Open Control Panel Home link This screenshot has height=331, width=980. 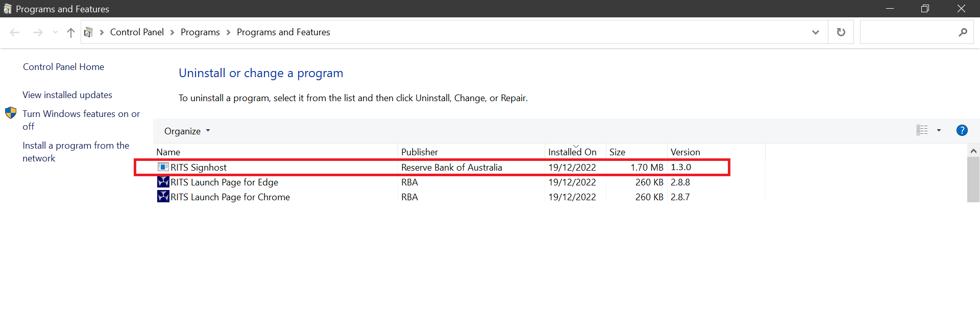point(63,67)
